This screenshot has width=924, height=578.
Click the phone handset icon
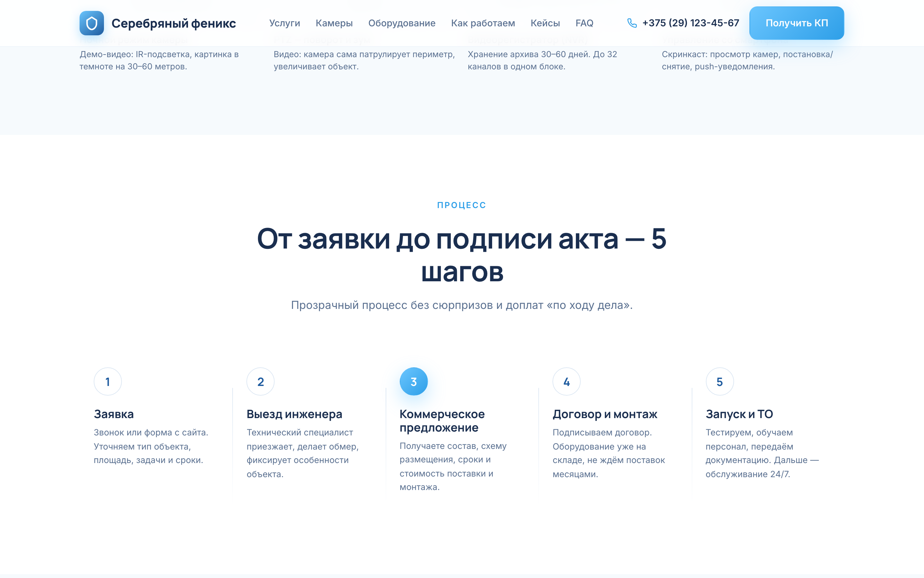click(632, 23)
